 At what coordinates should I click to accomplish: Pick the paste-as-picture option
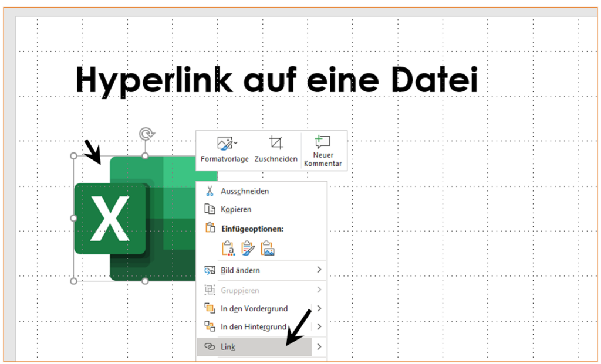coord(268,249)
